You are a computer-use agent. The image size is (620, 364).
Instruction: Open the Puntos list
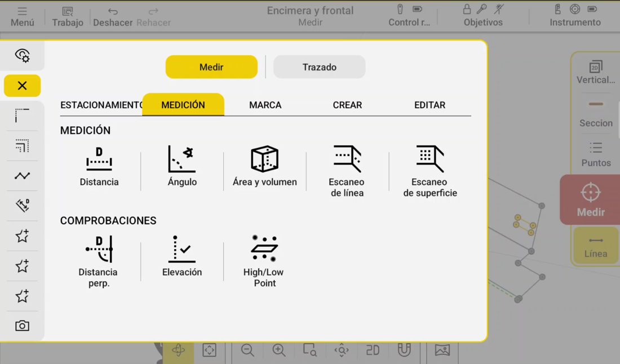pos(596,155)
